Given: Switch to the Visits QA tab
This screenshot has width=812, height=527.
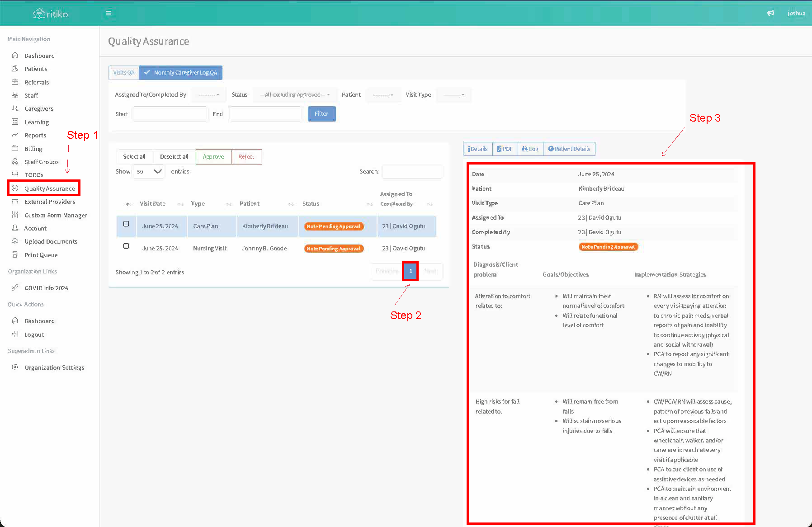Looking at the screenshot, I should [123, 73].
